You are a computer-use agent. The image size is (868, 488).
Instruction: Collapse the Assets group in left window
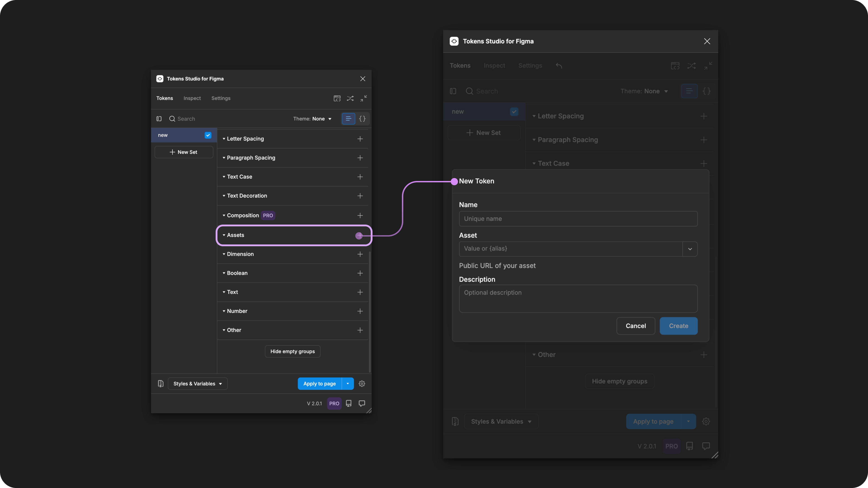[x=224, y=235]
